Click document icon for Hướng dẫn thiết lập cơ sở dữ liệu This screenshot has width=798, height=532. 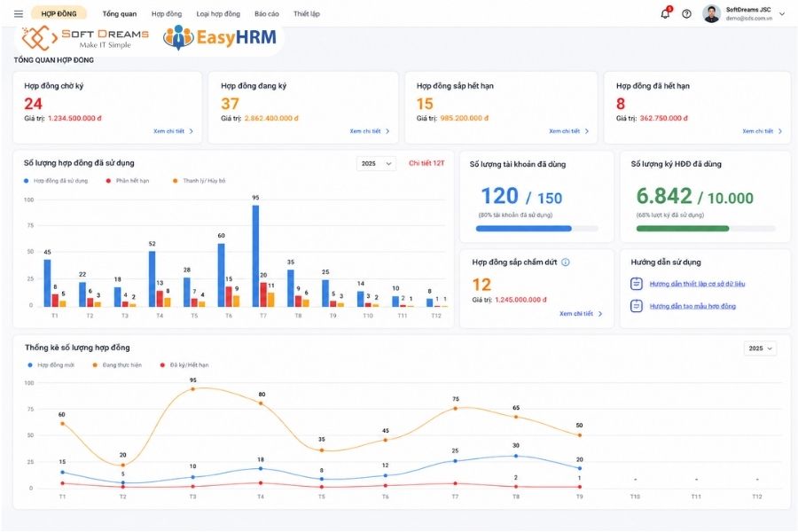click(636, 284)
